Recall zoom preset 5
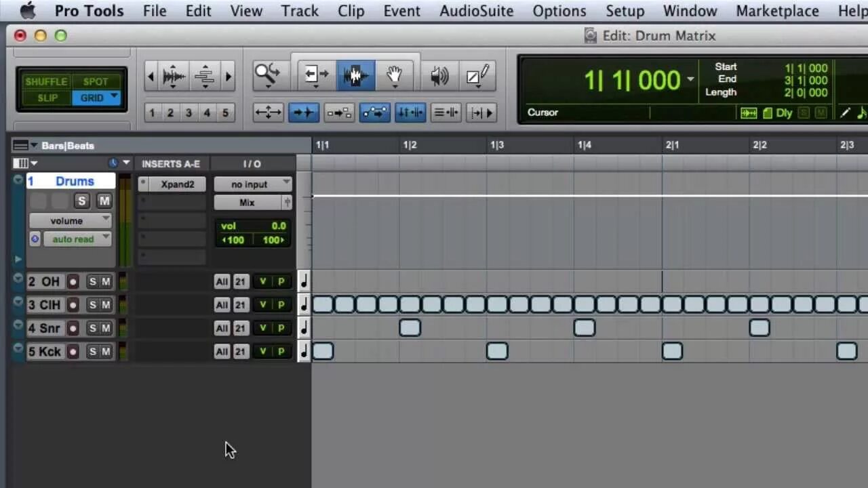The width and height of the screenshot is (868, 488). [x=225, y=113]
